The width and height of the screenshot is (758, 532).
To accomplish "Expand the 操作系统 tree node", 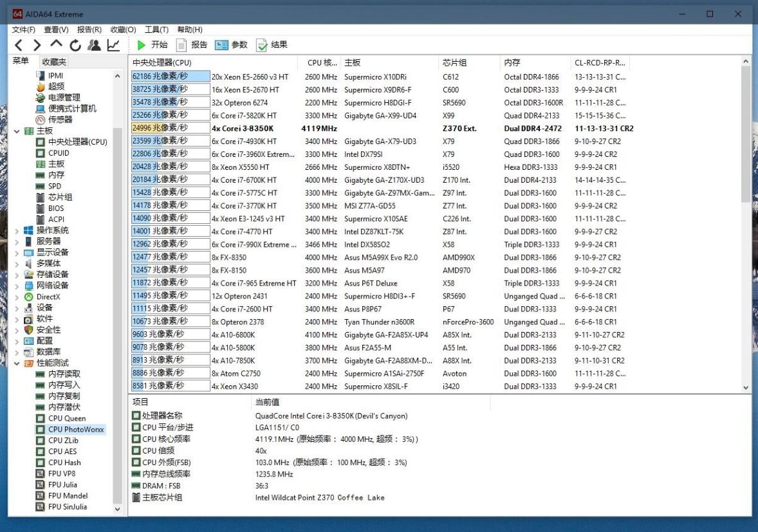I will click(x=17, y=230).
